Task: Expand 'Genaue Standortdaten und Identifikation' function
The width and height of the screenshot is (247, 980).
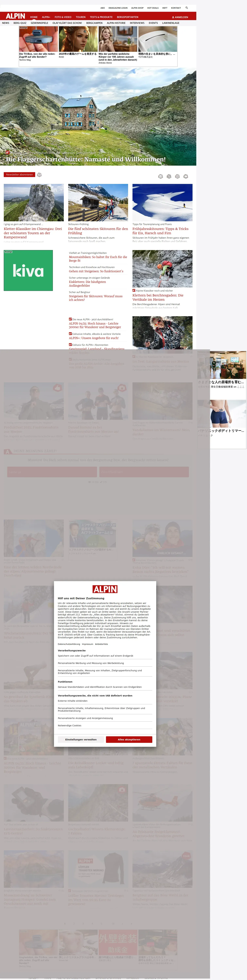Action: click(x=105, y=687)
